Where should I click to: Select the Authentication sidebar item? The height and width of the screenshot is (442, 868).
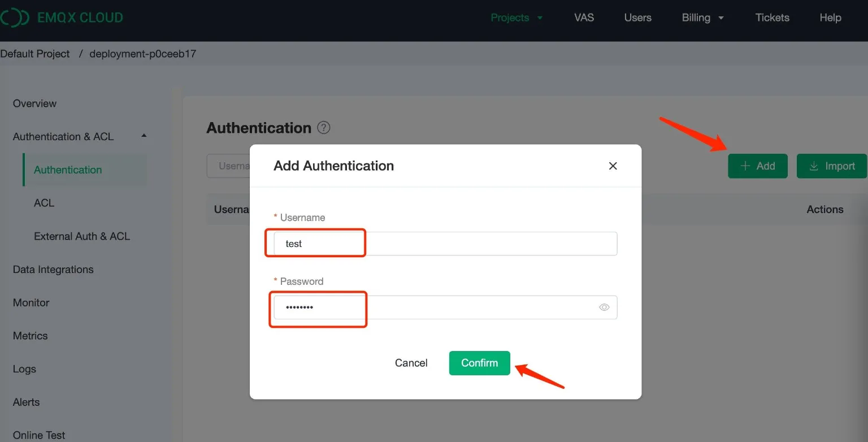point(68,170)
